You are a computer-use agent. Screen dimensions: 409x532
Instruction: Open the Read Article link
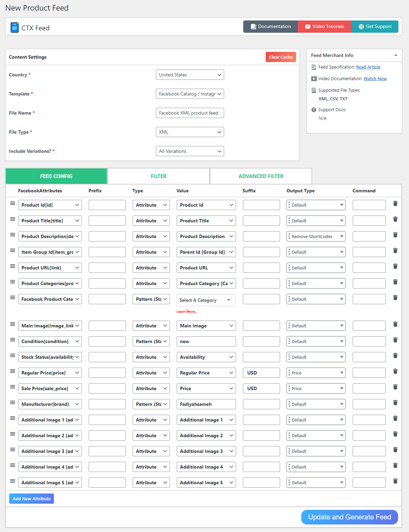pos(368,67)
